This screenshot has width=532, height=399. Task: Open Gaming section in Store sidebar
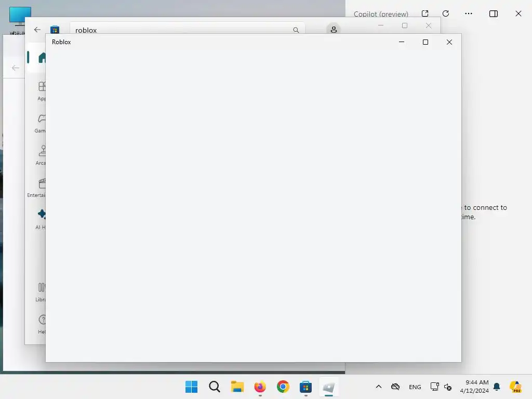tap(40, 123)
